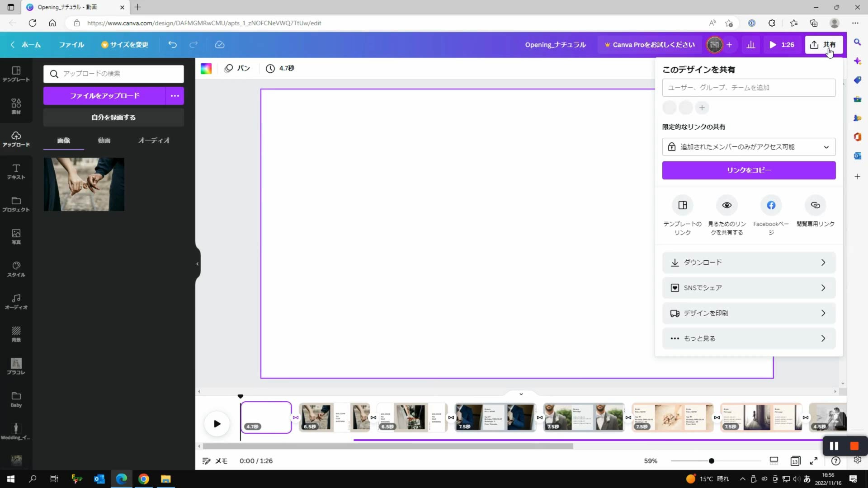Image resolution: width=868 pixels, height=488 pixels.
Task: Open the ファイル menu
Action: pyautogui.click(x=71, y=45)
